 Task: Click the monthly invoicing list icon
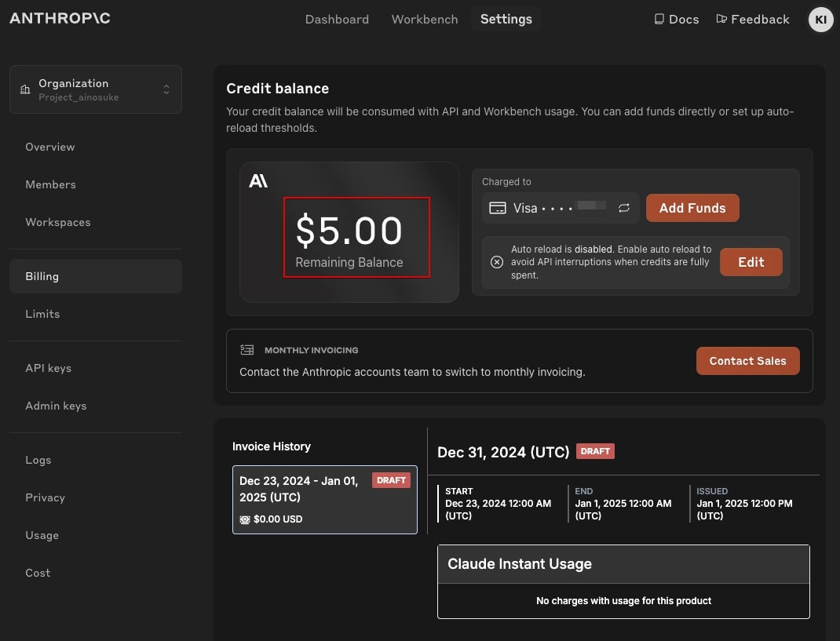(x=247, y=350)
